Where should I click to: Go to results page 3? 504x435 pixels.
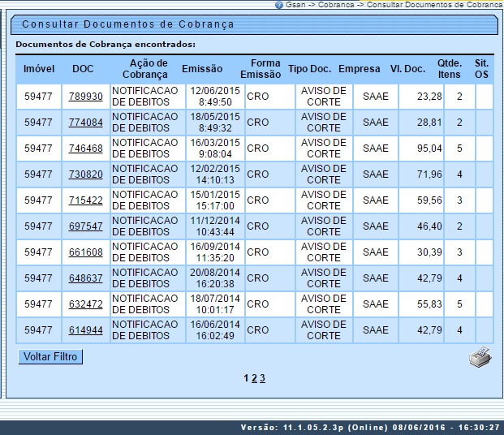[x=262, y=378]
